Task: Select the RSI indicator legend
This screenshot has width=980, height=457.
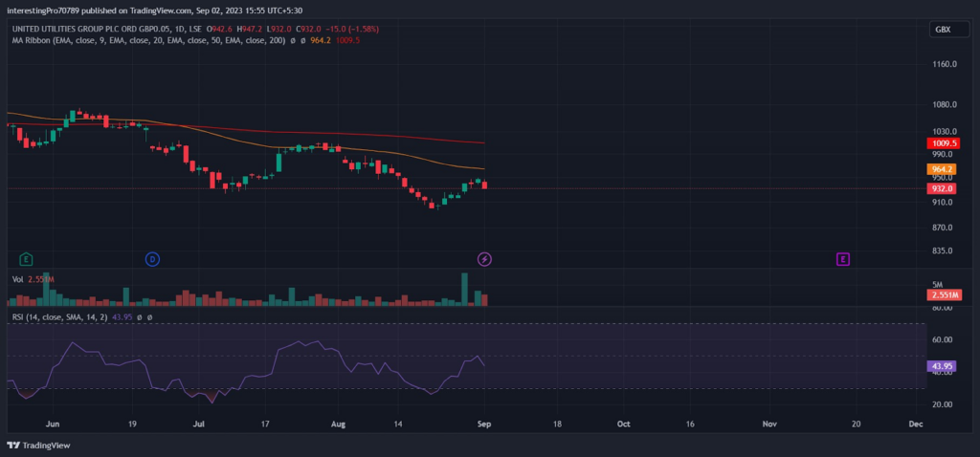Action: [60, 317]
